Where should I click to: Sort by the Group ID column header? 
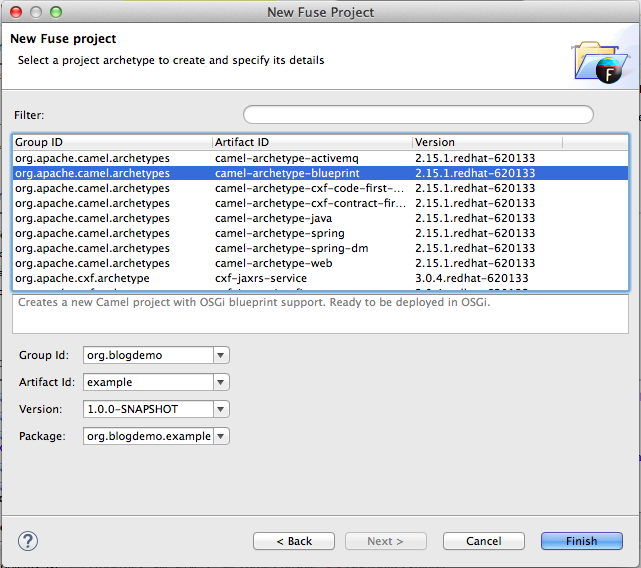pyautogui.click(x=112, y=142)
